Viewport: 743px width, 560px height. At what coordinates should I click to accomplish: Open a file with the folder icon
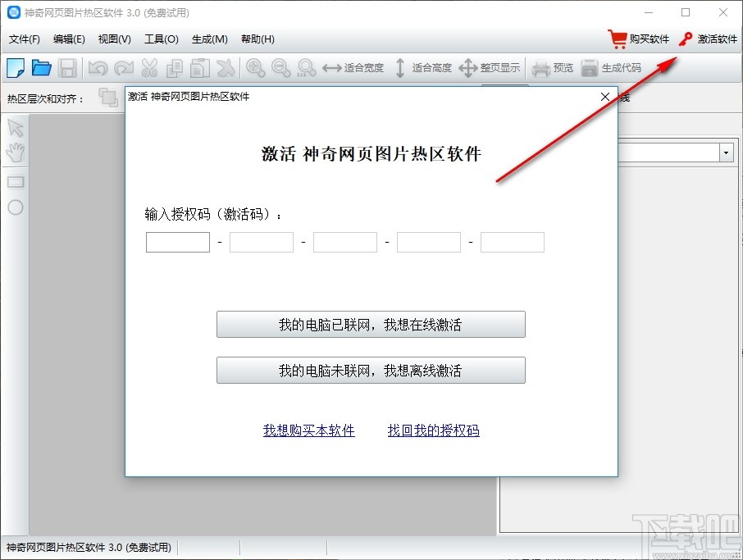[x=41, y=67]
